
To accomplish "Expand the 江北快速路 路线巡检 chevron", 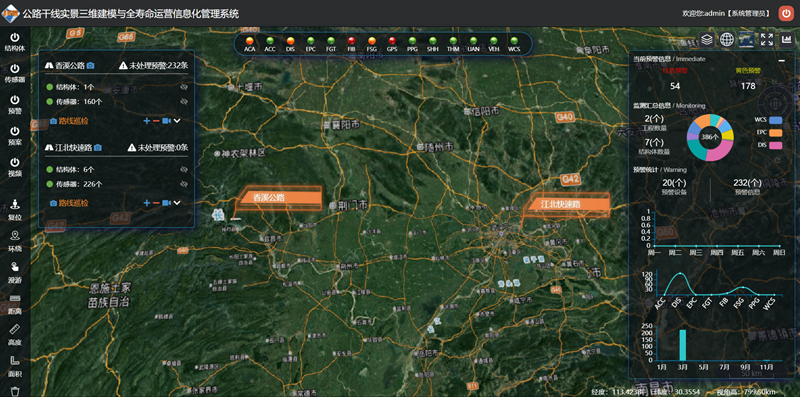I will point(177,203).
